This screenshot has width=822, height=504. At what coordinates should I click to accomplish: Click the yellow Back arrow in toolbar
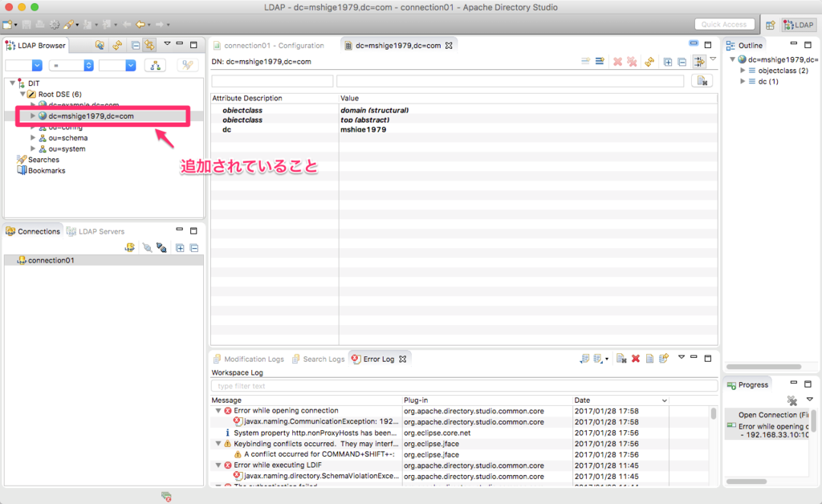(140, 25)
